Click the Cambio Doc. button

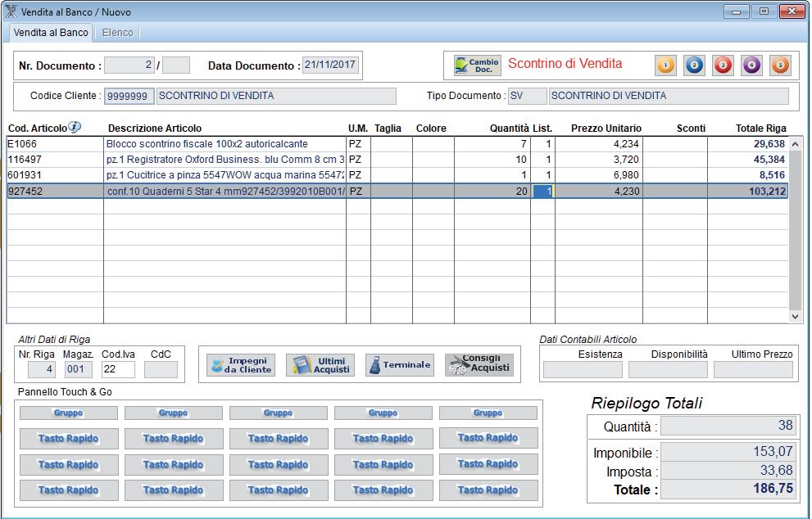477,65
